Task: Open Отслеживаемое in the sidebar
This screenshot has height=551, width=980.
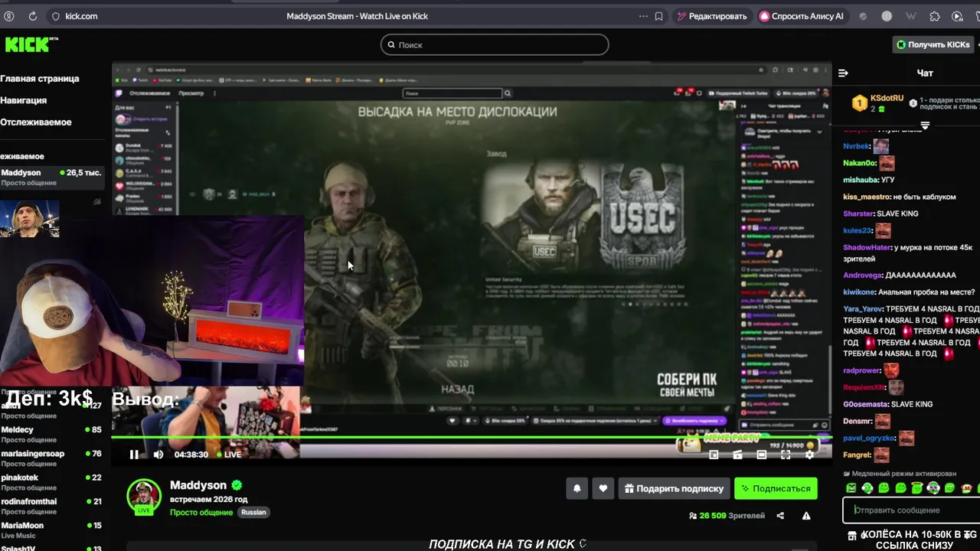Action: coord(36,122)
